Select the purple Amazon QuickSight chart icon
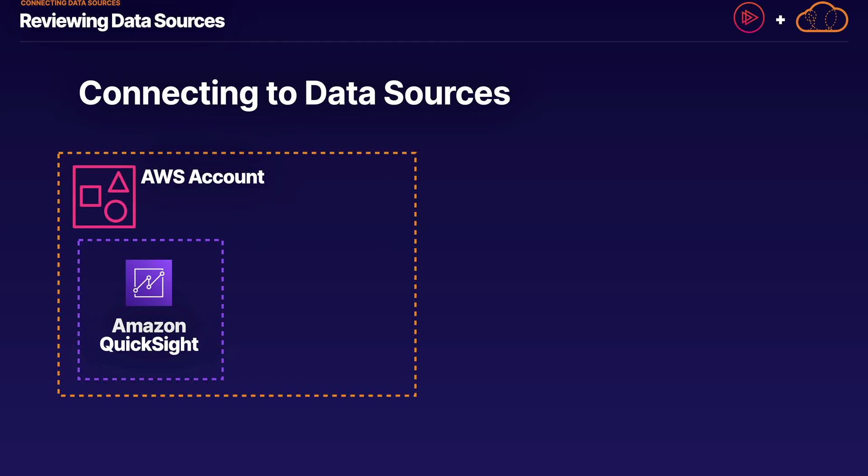868x476 pixels. tap(149, 283)
